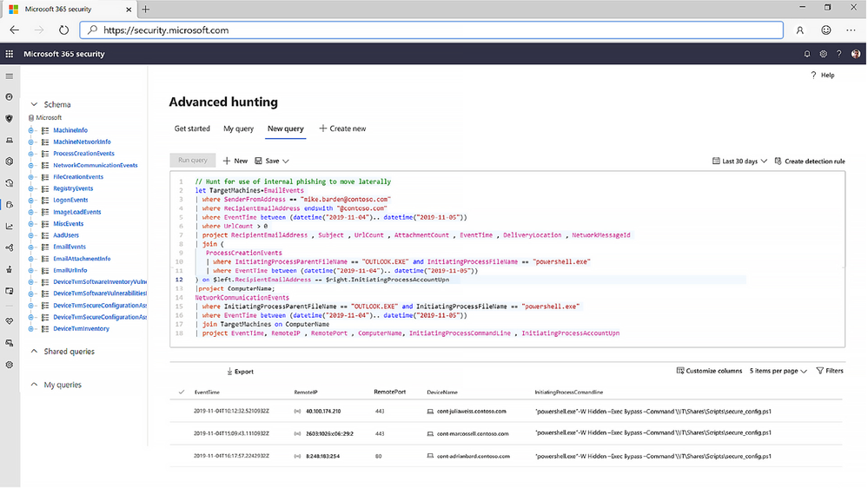This screenshot has height=488, width=868.
Task: Click the heart health icon in left sidebar
Action: coord(10,321)
